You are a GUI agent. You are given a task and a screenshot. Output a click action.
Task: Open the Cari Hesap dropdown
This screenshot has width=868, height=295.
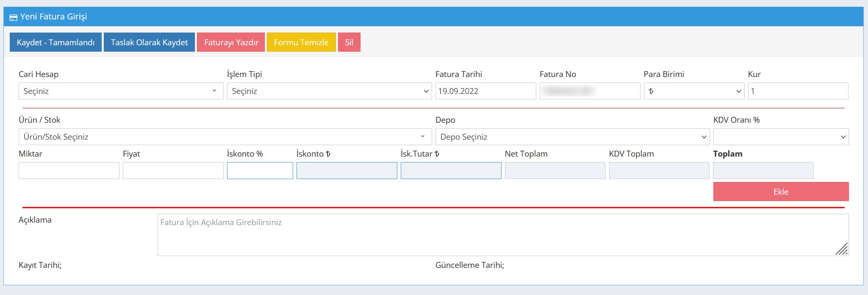coord(121,91)
